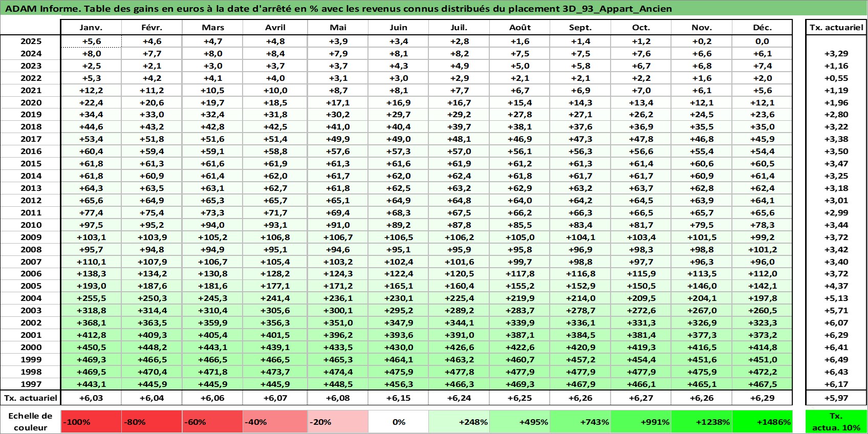Image resolution: width=868 pixels, height=434 pixels.
Task: Select the 2025 year row label
Action: tap(31, 41)
